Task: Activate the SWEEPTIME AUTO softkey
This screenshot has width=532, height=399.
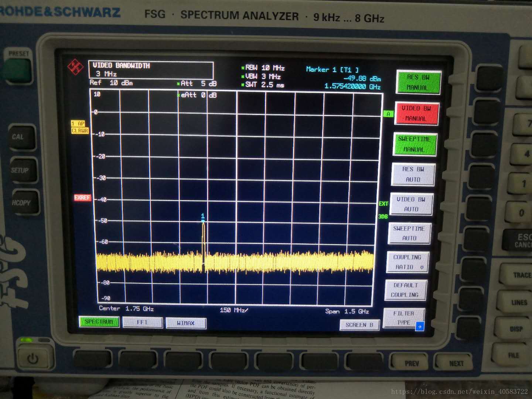Action: point(409,233)
